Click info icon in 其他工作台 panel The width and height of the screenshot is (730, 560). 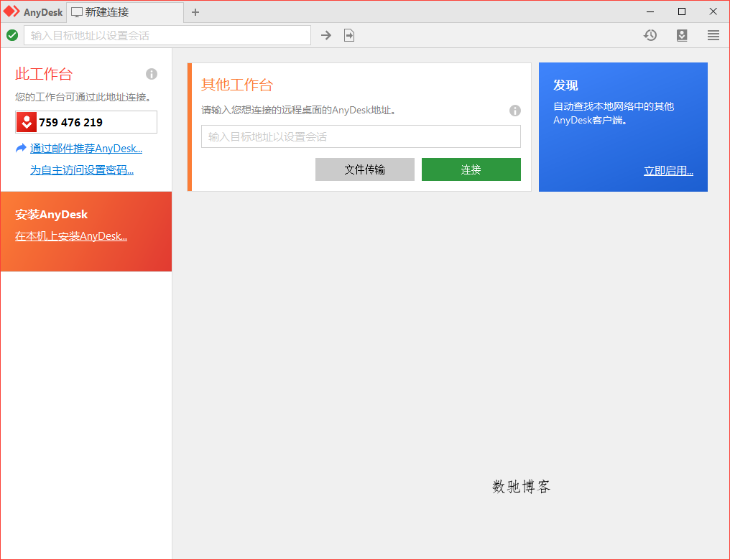(x=515, y=111)
